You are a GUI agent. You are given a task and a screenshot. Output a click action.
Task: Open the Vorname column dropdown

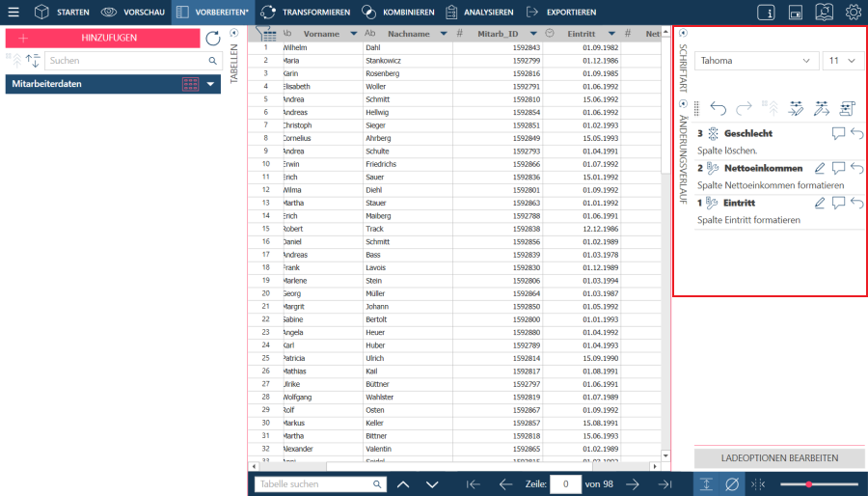(x=354, y=34)
